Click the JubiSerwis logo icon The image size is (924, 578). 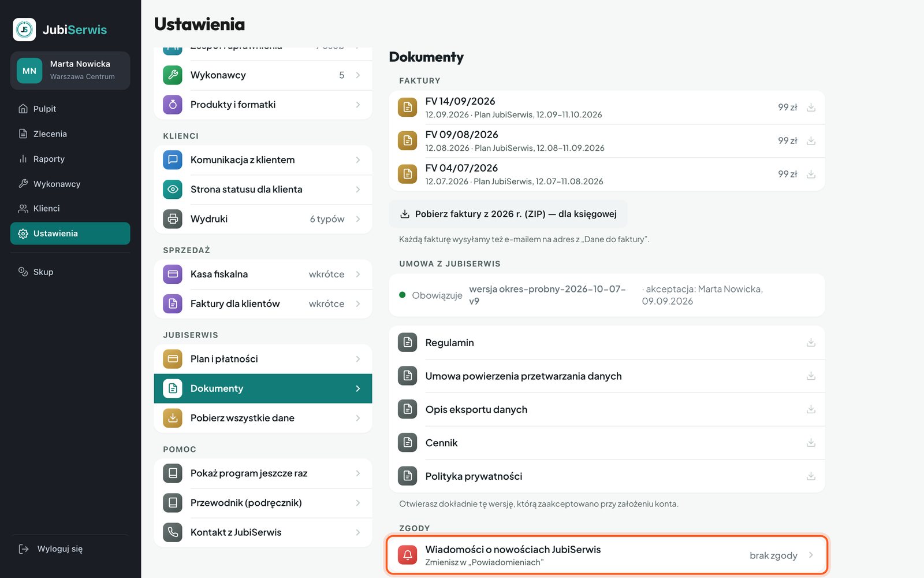(24, 29)
